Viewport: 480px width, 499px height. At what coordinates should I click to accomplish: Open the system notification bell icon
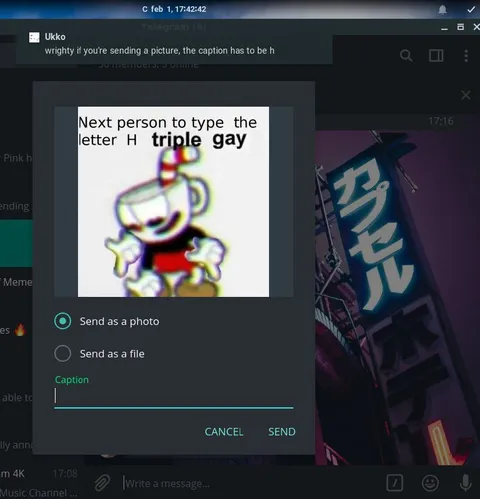pyautogui.click(x=442, y=10)
